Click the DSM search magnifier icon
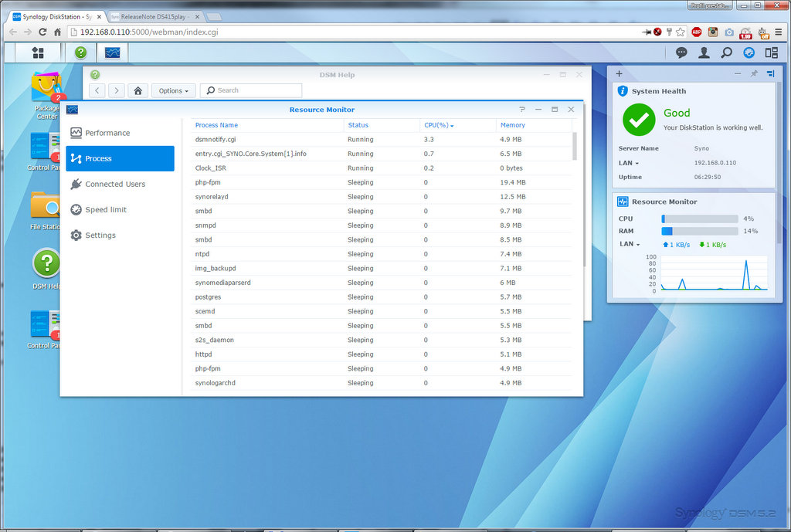 726,53
